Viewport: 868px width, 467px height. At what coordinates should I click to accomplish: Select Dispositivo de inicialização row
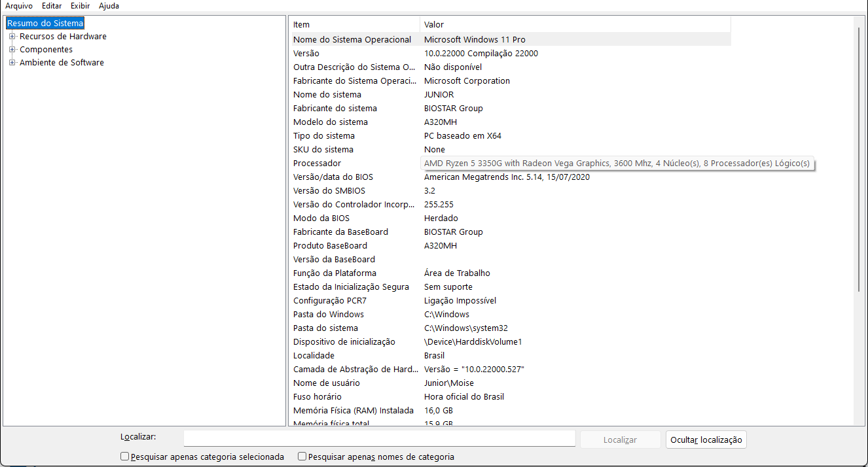(x=511, y=341)
